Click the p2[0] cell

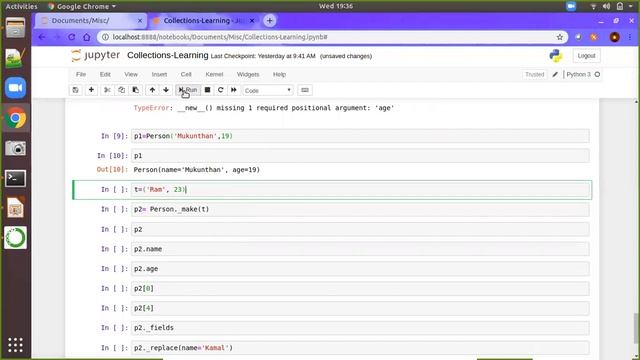pyautogui.click(x=360, y=288)
